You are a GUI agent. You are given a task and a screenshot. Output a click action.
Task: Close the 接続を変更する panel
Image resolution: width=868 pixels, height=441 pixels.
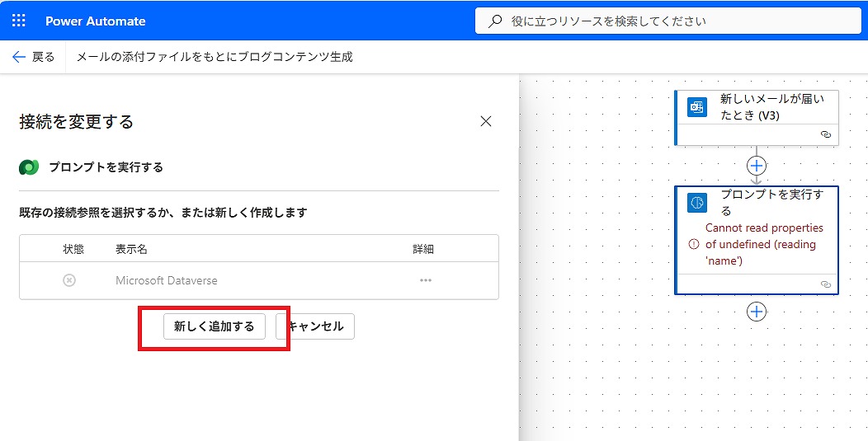tap(486, 121)
